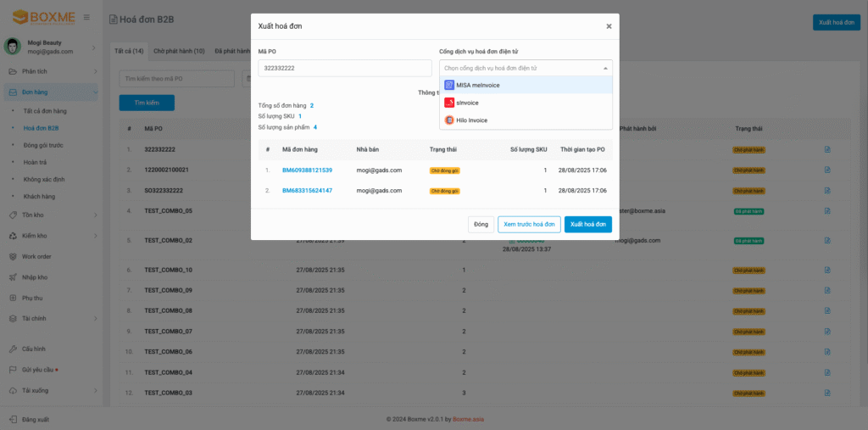Open Cấu hình settings in the sidebar
The image size is (868, 430).
(x=34, y=349)
